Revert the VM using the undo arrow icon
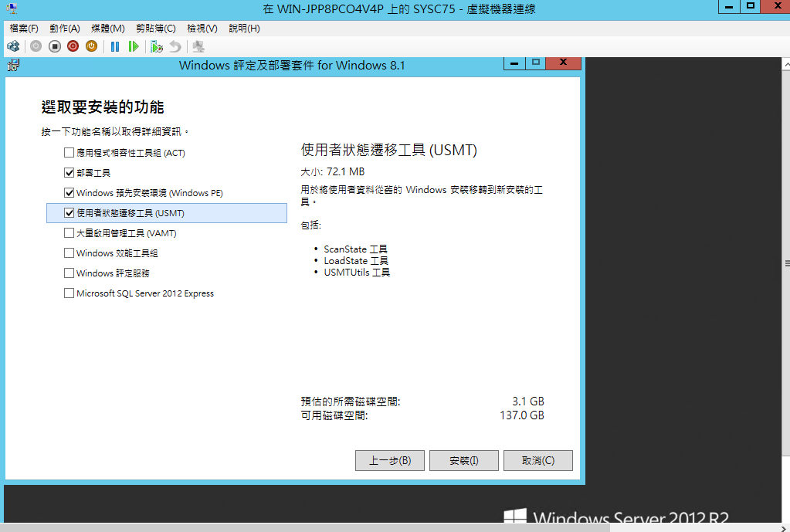790x532 pixels. tap(175, 47)
